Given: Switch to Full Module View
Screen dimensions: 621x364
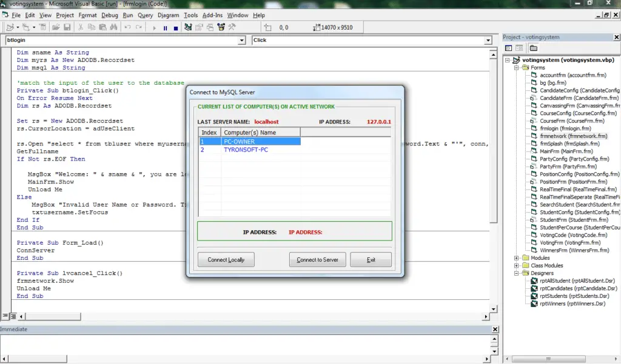Looking at the screenshot, I should pyautogui.click(x=12, y=316).
